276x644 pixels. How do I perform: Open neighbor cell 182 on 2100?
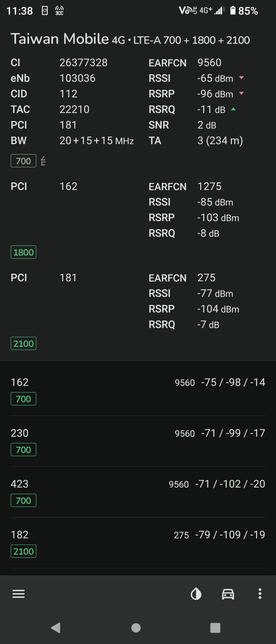tap(138, 543)
